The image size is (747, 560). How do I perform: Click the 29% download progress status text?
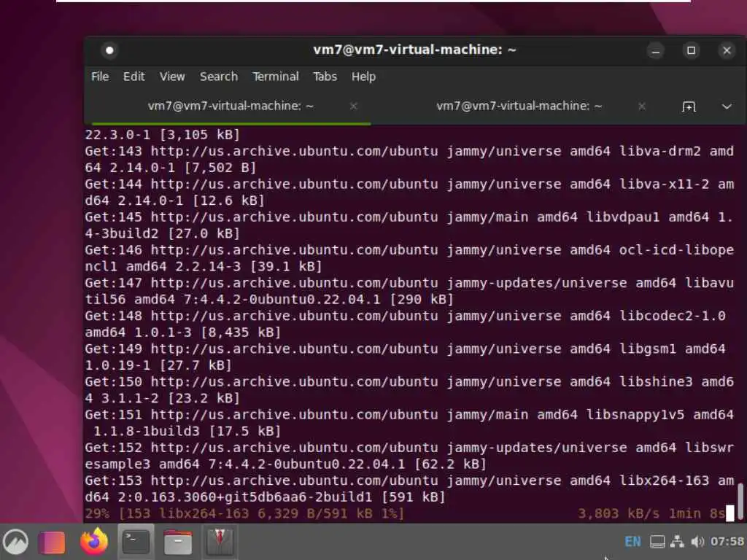(244, 513)
